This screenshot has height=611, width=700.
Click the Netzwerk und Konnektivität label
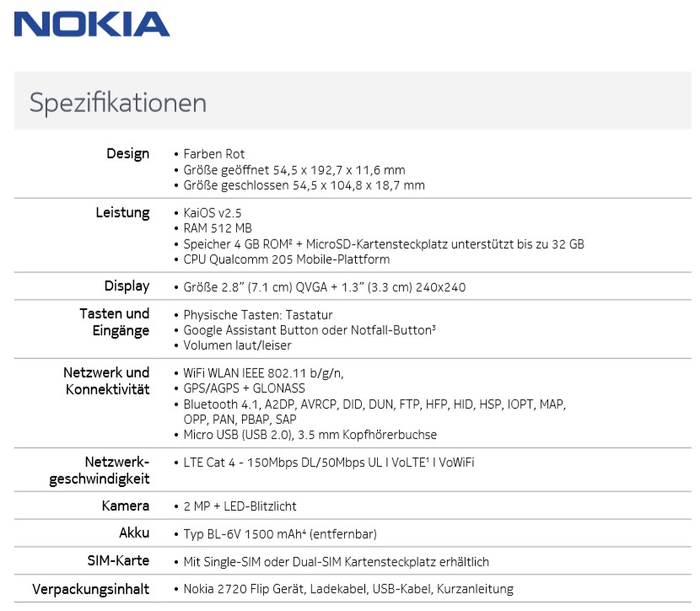[106, 381]
